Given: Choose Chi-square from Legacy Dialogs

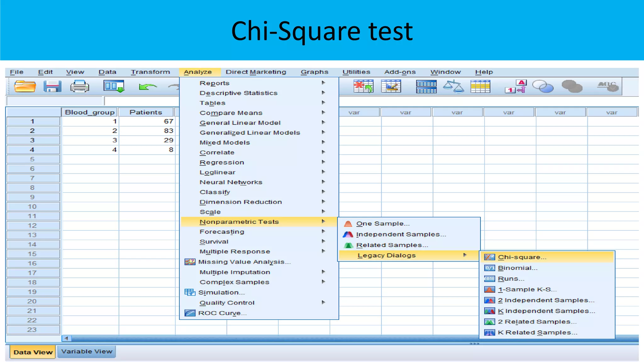Looking at the screenshot, I should click(547, 257).
